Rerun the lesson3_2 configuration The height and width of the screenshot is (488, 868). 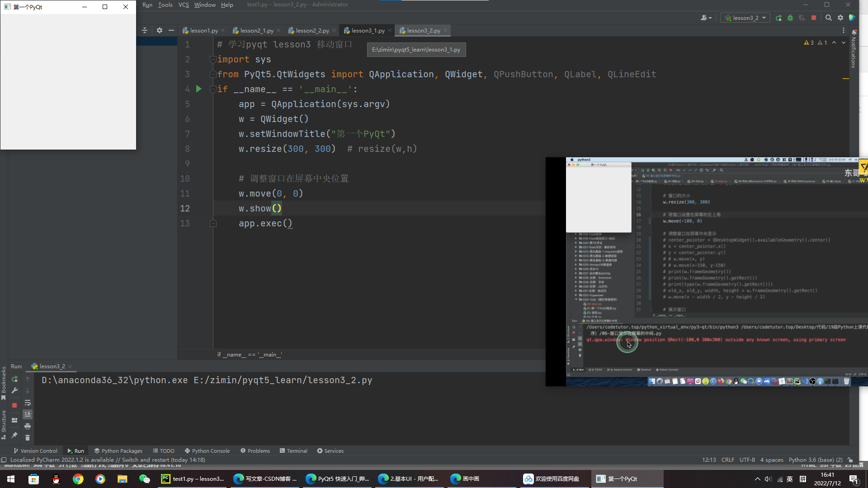(x=778, y=18)
